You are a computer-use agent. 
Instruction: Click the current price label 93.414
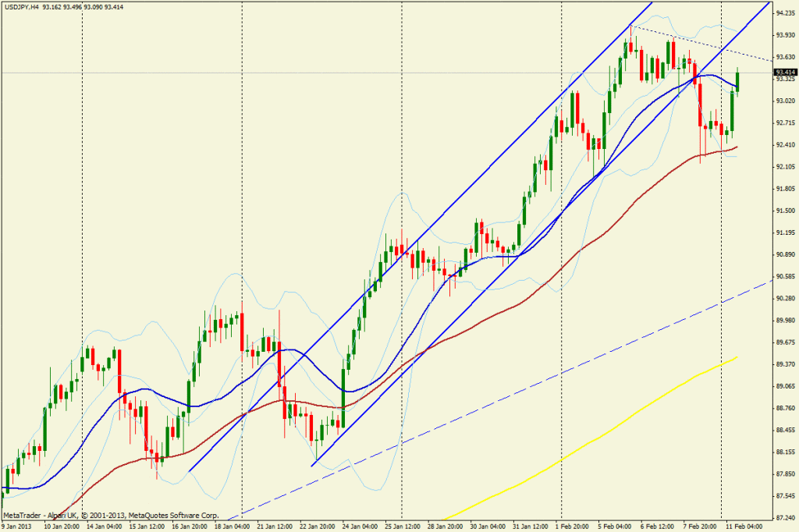point(785,72)
